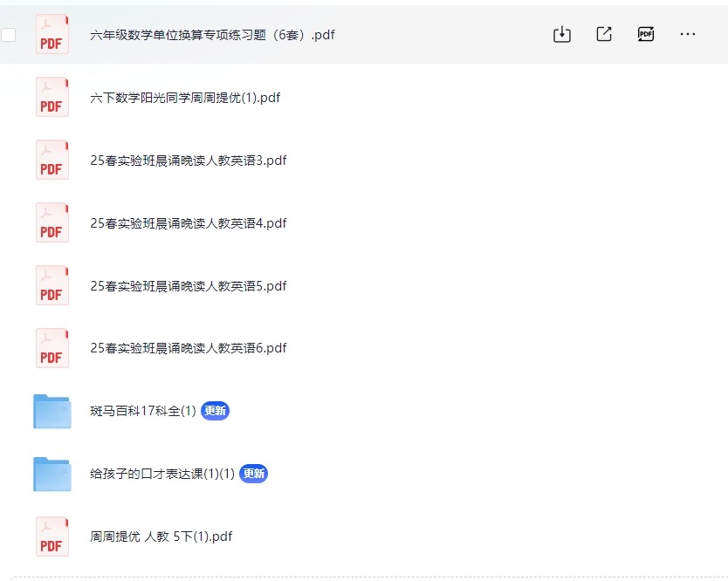Open file 25春实验班晨诵晚读人教英语4.pdf

[189, 223]
